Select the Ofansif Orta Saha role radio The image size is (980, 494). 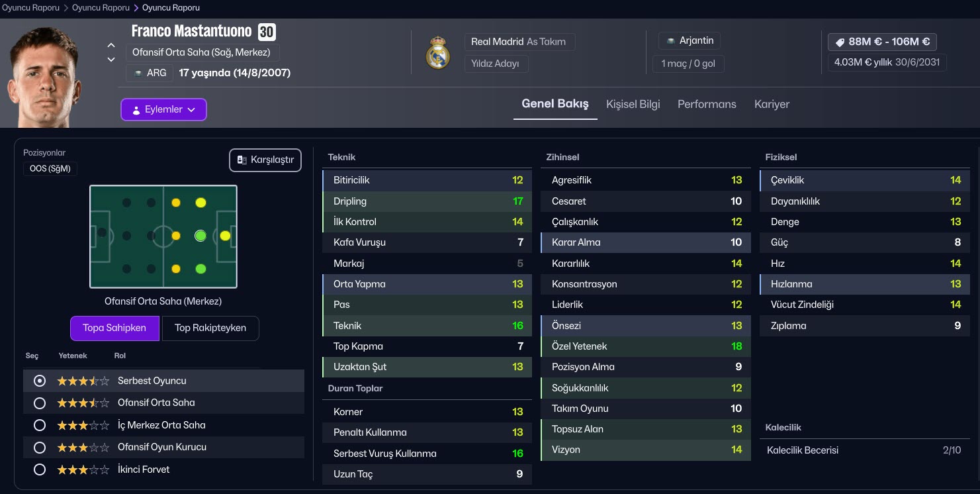40,403
